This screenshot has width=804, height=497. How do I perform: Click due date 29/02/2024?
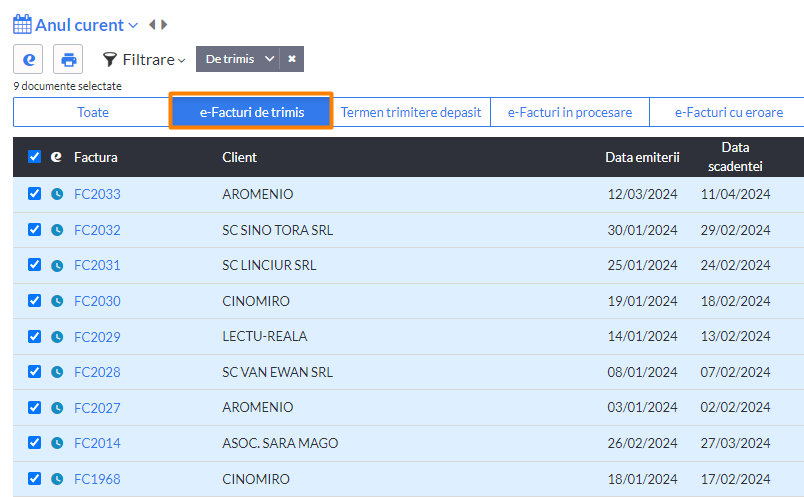click(x=735, y=230)
